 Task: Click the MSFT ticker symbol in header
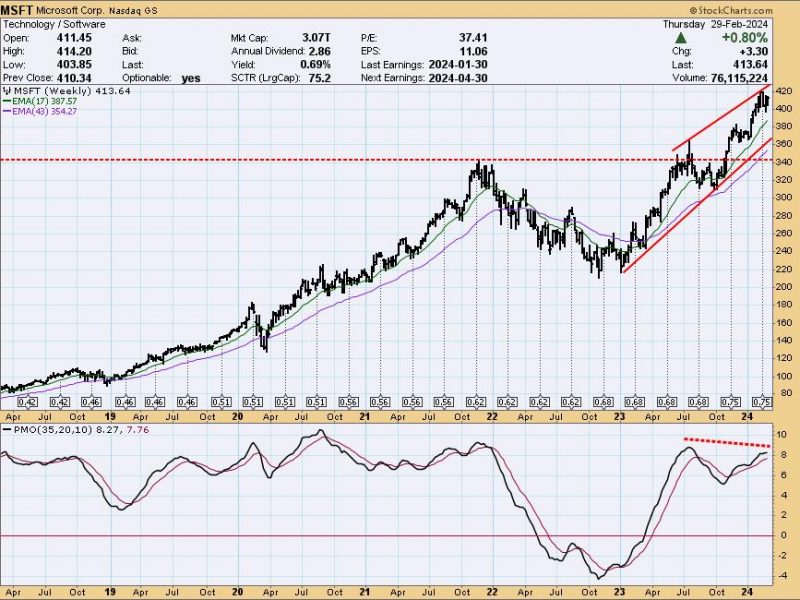click(16, 10)
